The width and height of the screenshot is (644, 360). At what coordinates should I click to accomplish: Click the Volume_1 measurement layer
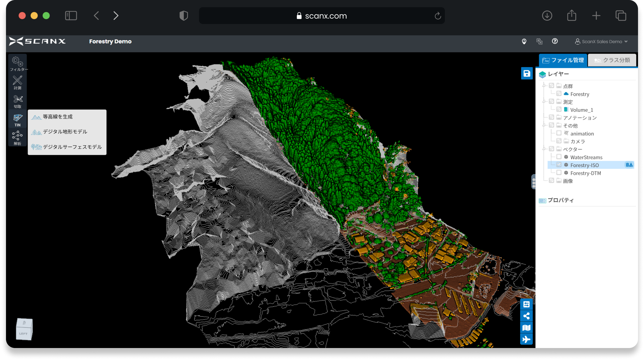581,110
